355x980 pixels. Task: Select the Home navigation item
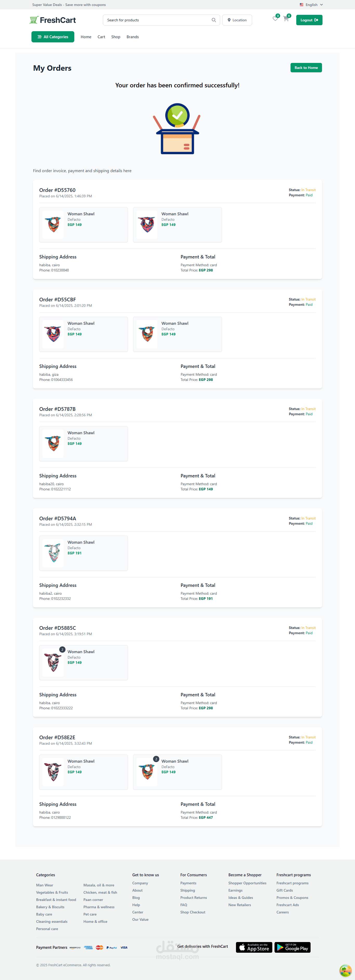pos(86,37)
